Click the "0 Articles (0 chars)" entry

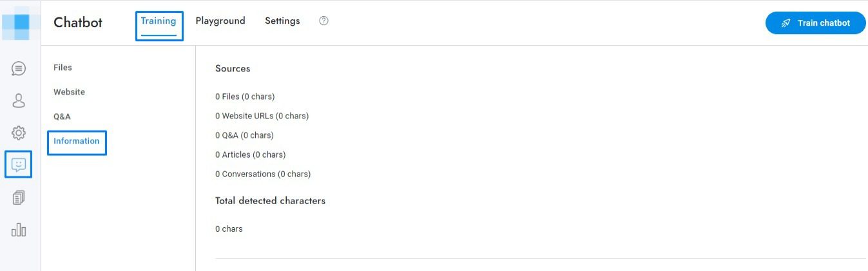tap(250, 154)
